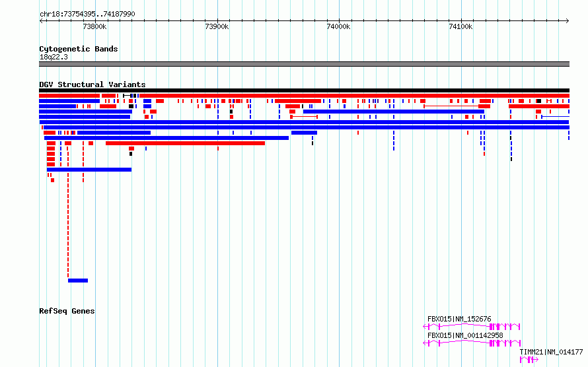Open the TIMM21|NM_014177 gene label

tap(551, 352)
